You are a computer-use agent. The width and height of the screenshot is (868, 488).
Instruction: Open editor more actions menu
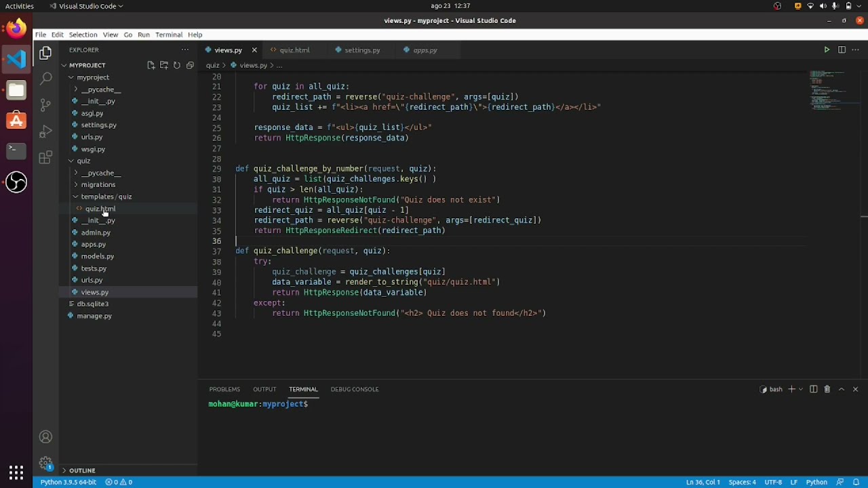point(856,49)
